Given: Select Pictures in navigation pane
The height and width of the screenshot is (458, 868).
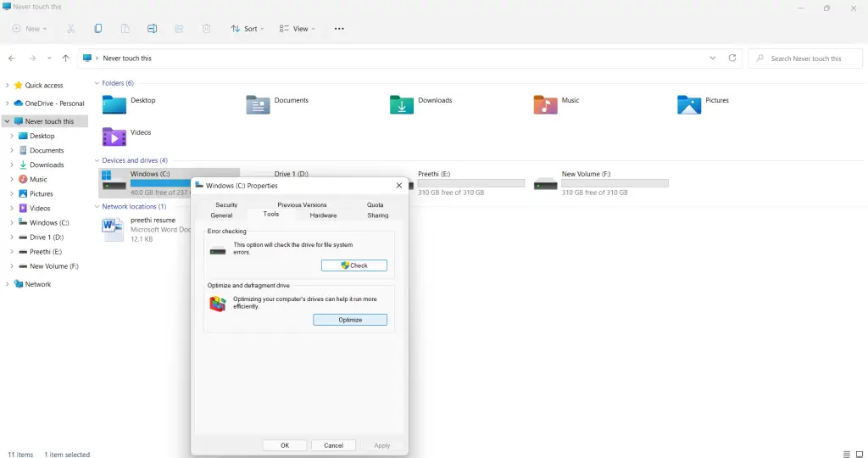Looking at the screenshot, I should (42, 194).
